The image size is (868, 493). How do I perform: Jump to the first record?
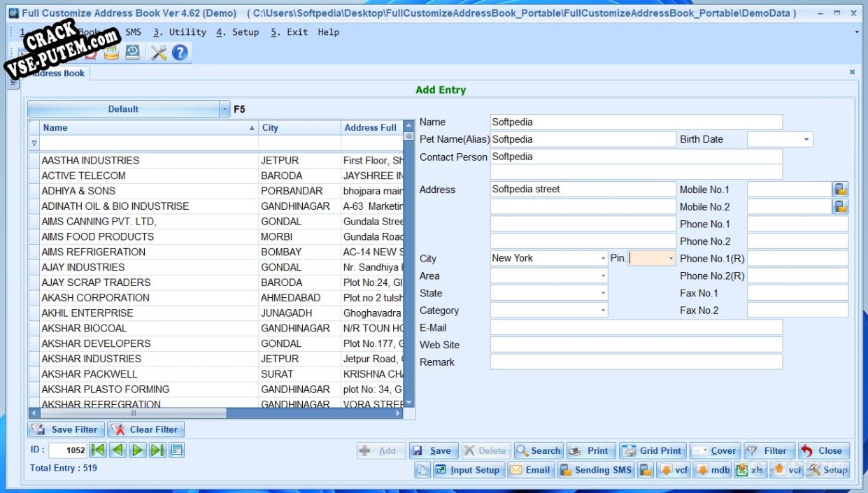coord(99,451)
